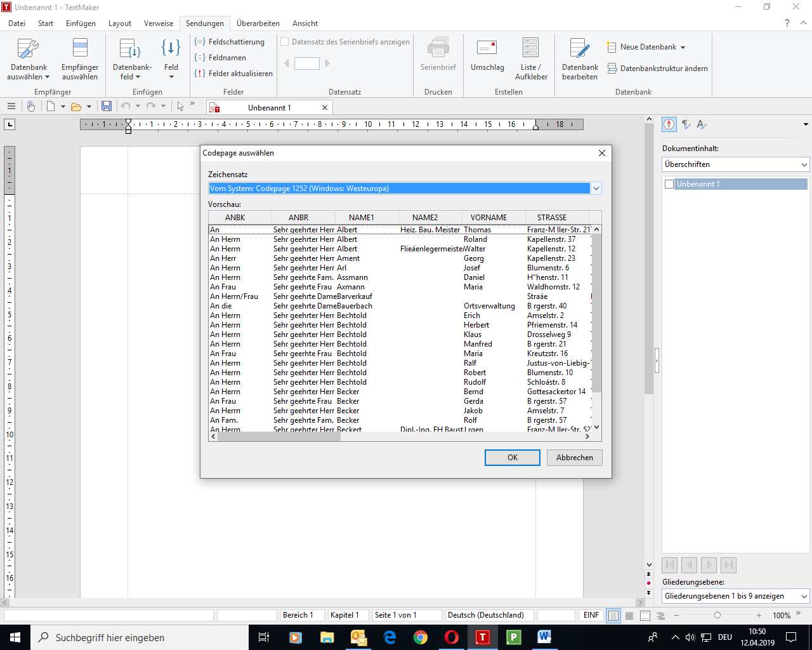Viewport: 812px width, 650px height.
Task: Save the document with disk icon
Action: [107, 107]
